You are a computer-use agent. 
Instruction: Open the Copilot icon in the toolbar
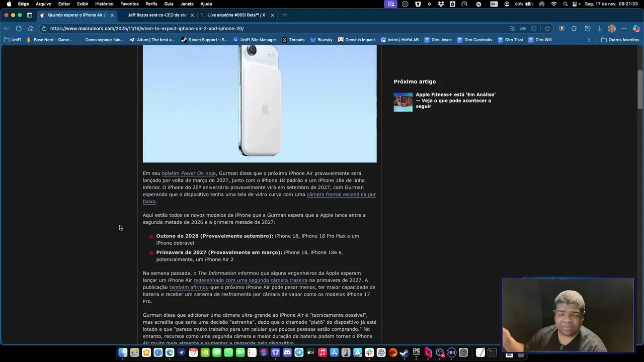pyautogui.click(x=636, y=29)
